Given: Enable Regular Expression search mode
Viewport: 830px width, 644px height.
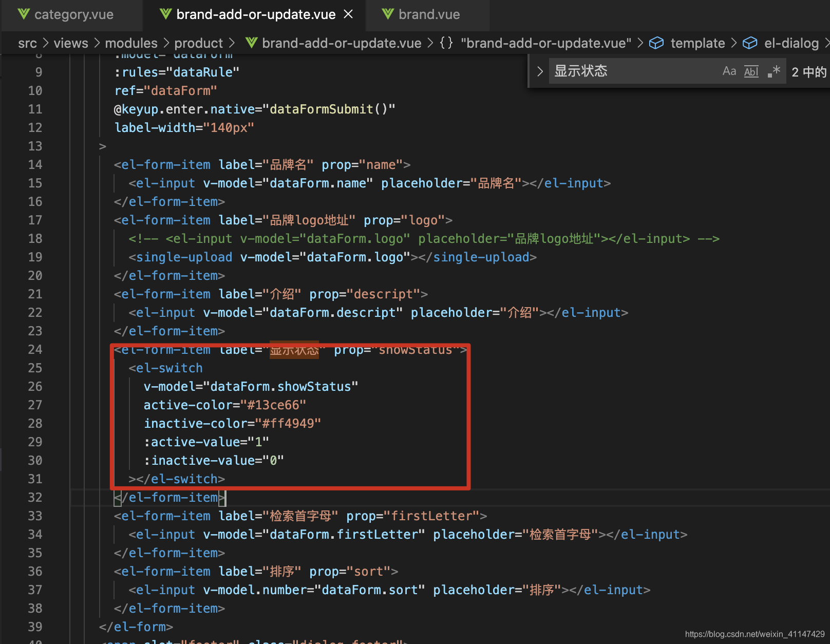Looking at the screenshot, I should click(774, 70).
